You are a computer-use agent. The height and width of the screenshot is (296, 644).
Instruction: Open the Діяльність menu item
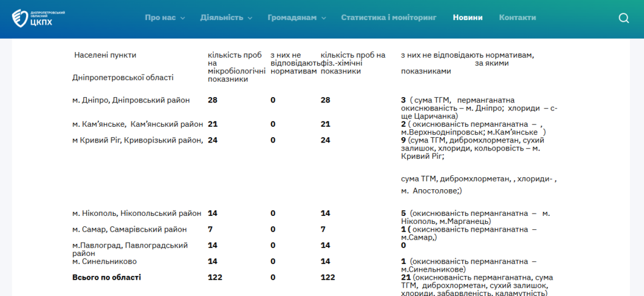(222, 18)
